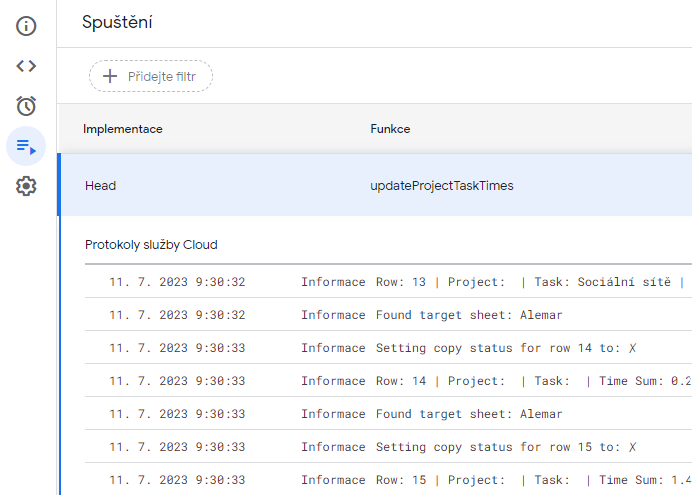Select log Setting copy status row 14
Image resolution: width=692 pixels, height=495 pixels.
click(x=388, y=348)
